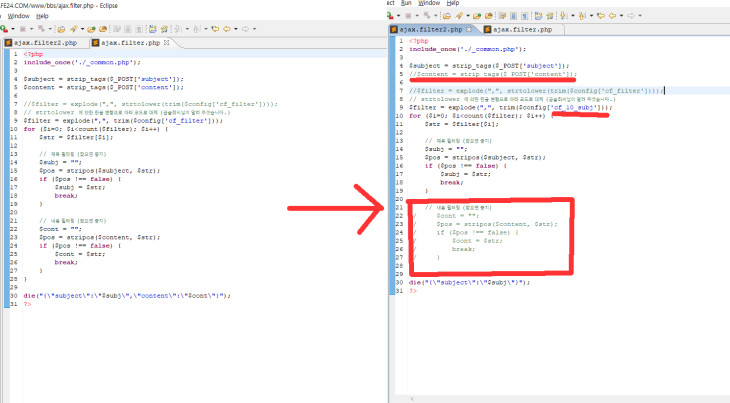Toggle Show Whitespace Characters in right toolbar
The width and height of the screenshot is (730, 403).
[x=526, y=16]
